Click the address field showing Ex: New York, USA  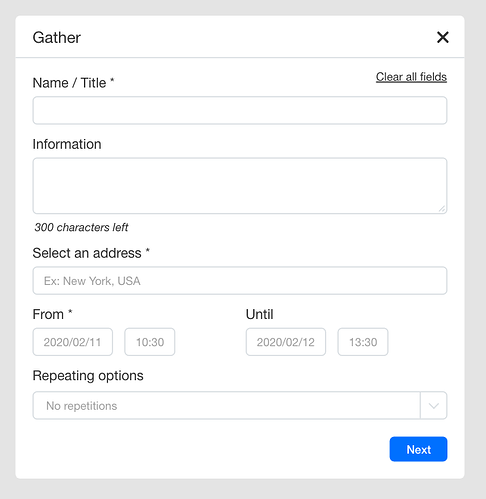coord(240,281)
